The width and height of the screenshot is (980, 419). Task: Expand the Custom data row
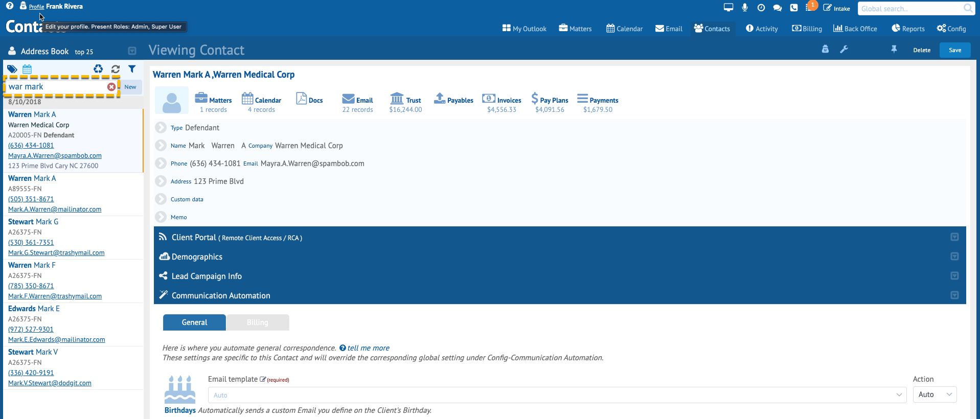161,199
